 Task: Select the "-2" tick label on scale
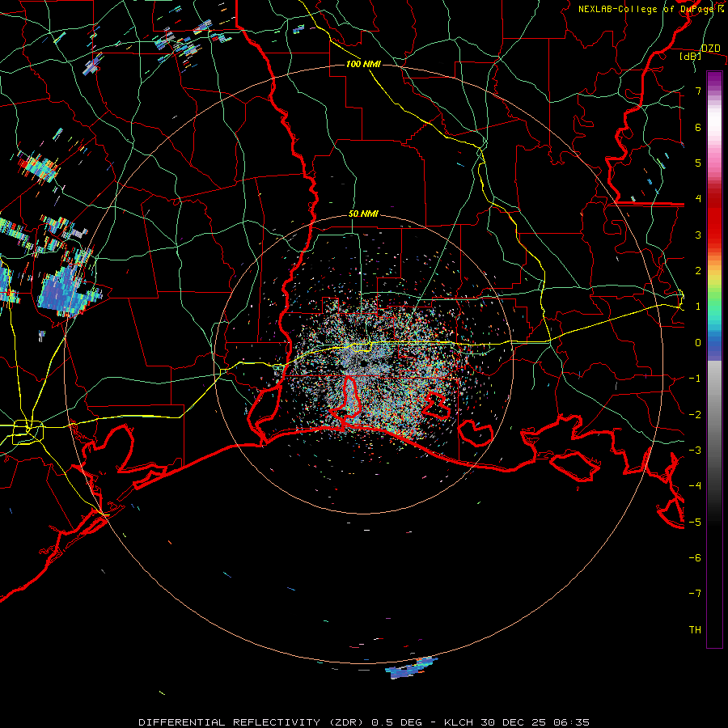pos(695,415)
